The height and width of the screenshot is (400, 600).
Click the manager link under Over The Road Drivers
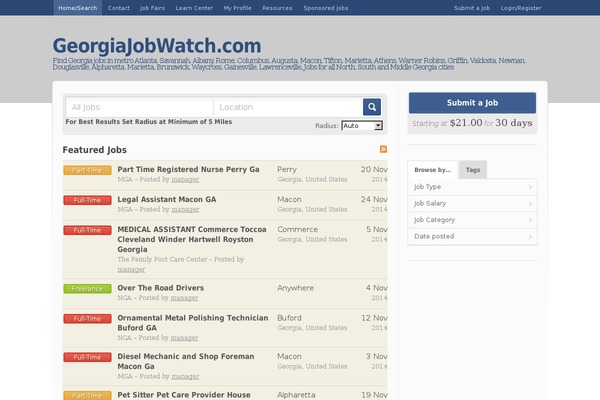tap(184, 297)
